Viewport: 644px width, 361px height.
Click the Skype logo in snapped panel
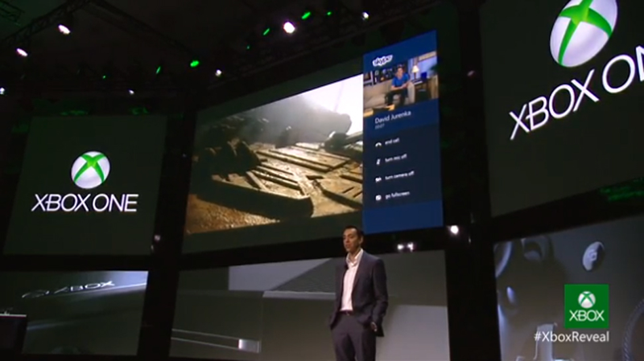click(x=382, y=60)
